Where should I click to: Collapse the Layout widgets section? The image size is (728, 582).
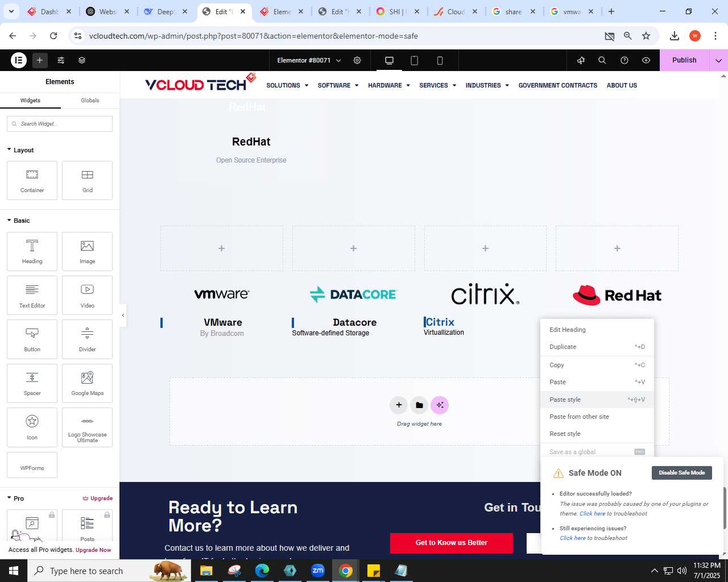pos(20,150)
